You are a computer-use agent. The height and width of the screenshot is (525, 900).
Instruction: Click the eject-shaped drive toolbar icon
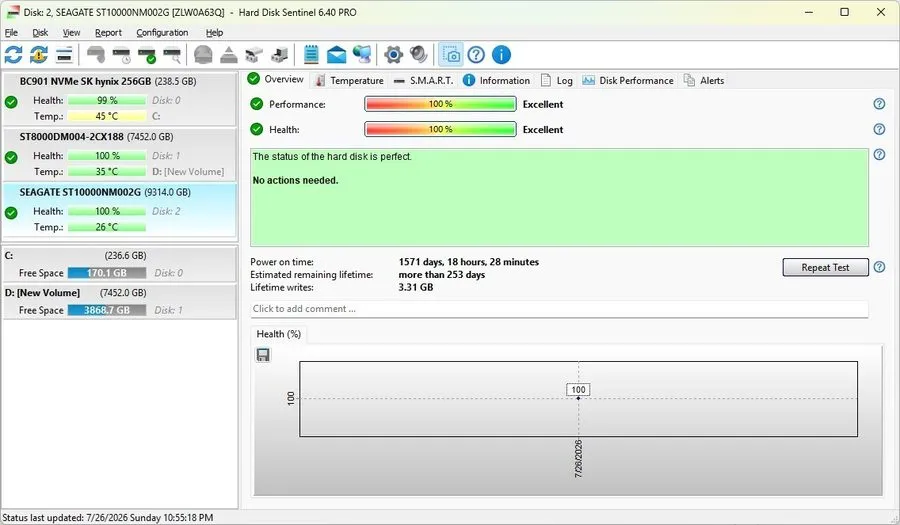pyautogui.click(x=228, y=55)
